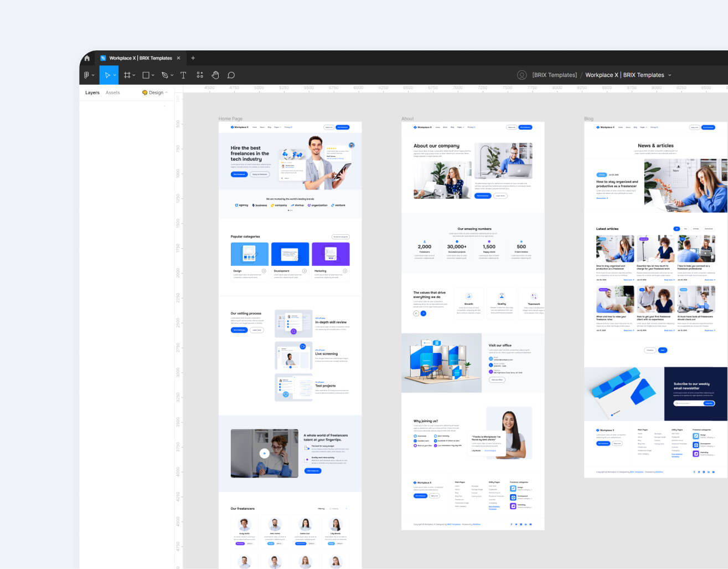Viewport: 728px width, 569px height.
Task: Select Popular categories heading
Action: tap(245, 237)
